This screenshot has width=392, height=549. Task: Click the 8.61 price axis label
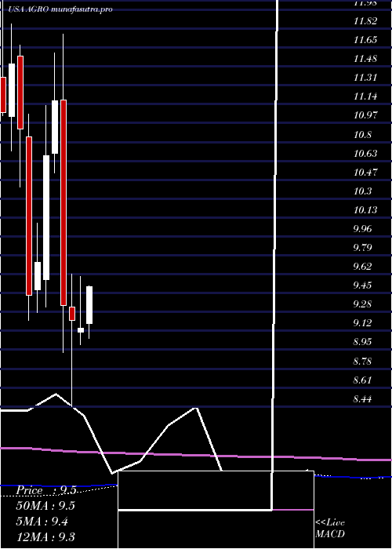362,380
